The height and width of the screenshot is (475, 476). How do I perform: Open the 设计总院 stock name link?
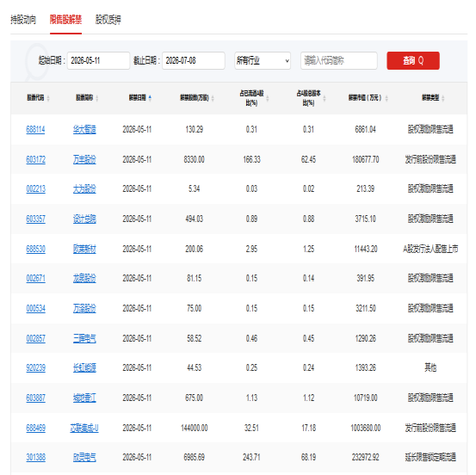84,219
